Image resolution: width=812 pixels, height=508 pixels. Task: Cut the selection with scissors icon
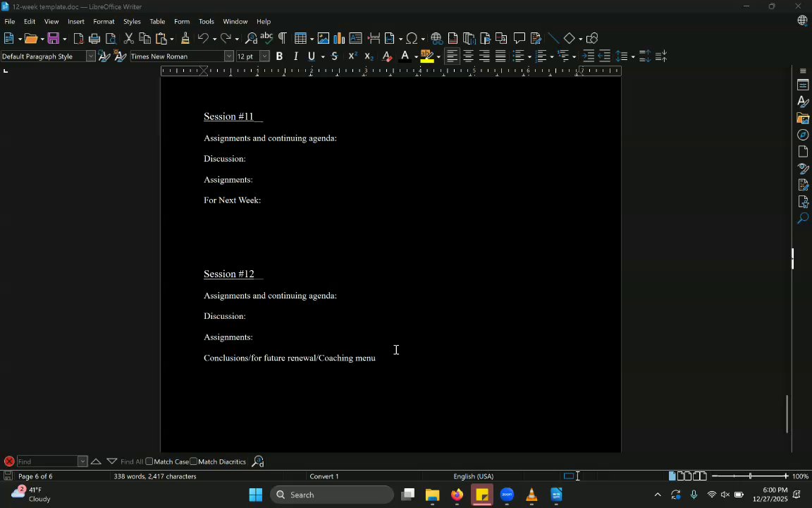129,38
